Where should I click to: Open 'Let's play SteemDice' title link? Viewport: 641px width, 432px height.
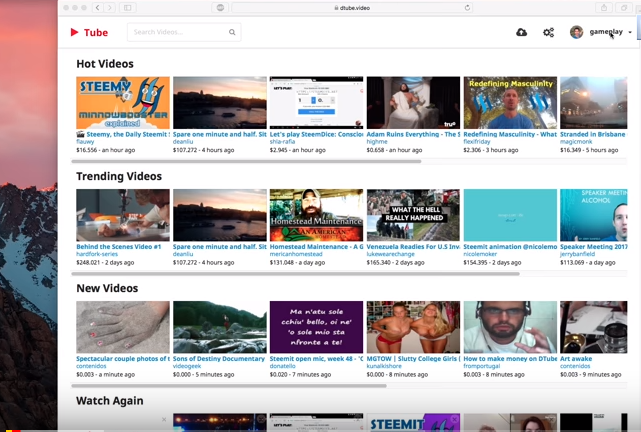click(x=316, y=134)
